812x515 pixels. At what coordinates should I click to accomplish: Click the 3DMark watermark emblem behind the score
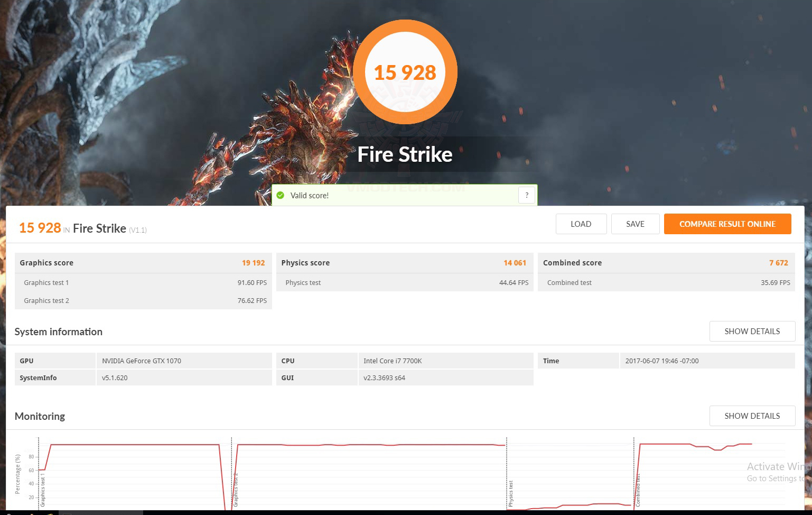pyautogui.click(x=405, y=106)
